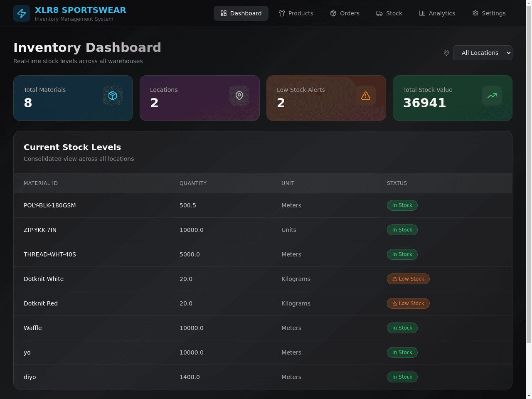This screenshot has width=532, height=399.
Task: Click the XLR8 SPORTSWEAR title link
Action: point(81,10)
